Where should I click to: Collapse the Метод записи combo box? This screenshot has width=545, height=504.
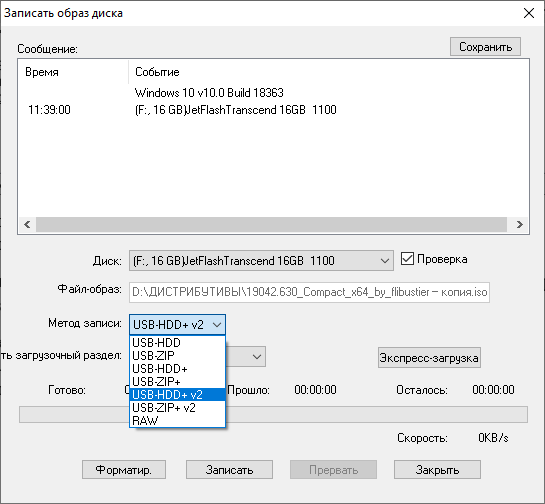point(177,325)
